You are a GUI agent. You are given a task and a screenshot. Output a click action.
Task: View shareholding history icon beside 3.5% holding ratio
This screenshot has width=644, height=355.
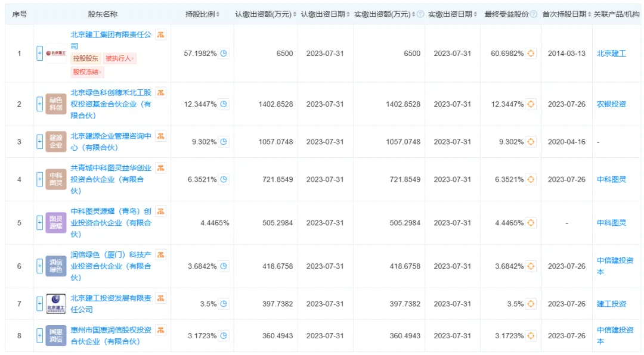[224, 304]
